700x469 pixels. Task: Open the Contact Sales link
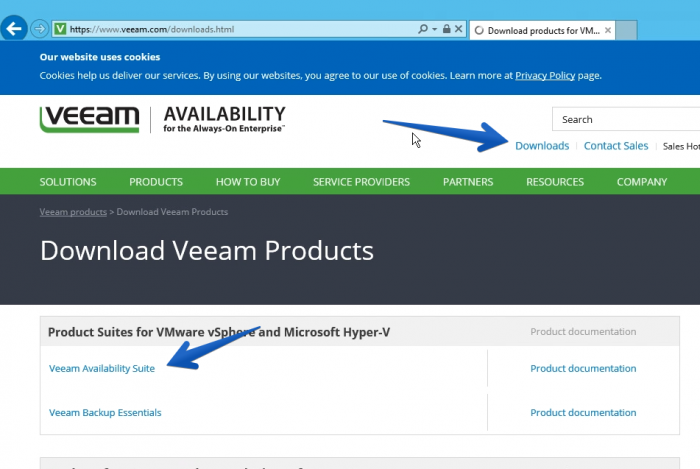click(x=616, y=146)
